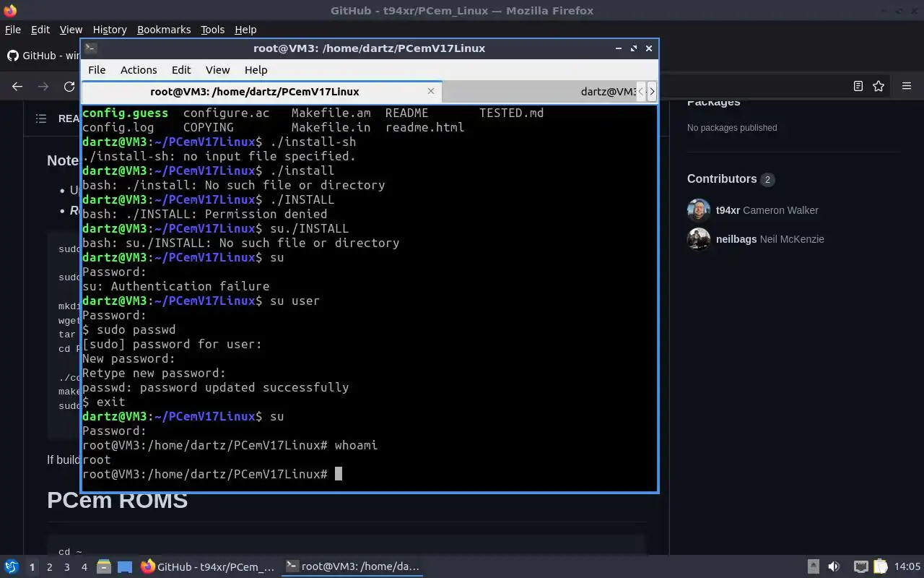The height and width of the screenshot is (578, 924).
Task: Switch to workspace 1
Action: coord(32,567)
